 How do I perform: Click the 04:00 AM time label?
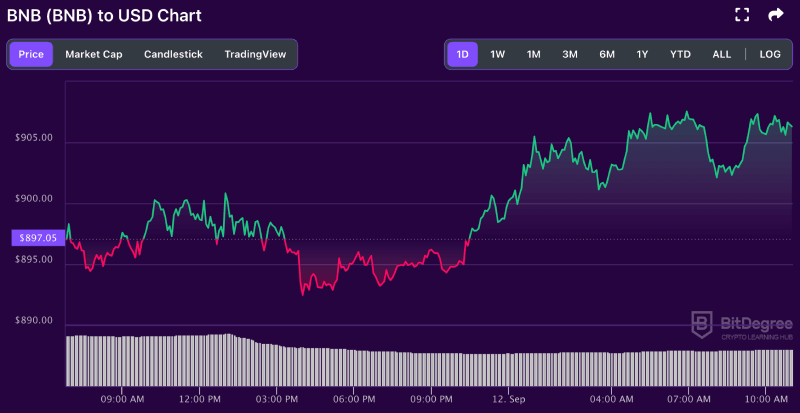[611, 397]
